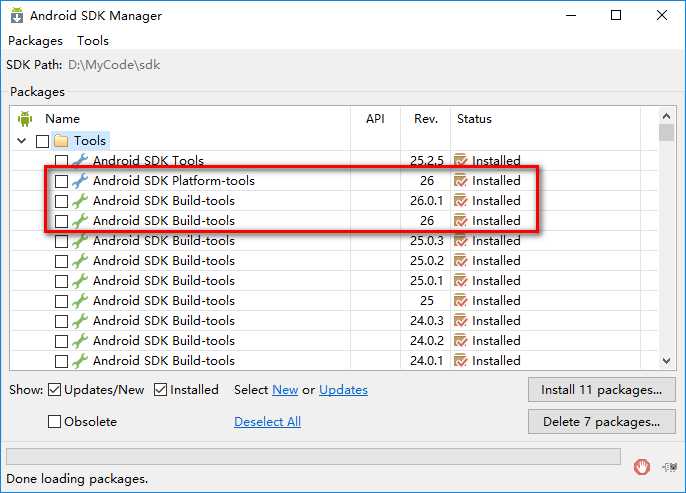Click the package list scrollbar thumb
This screenshot has width=686, height=493.
tap(666, 133)
